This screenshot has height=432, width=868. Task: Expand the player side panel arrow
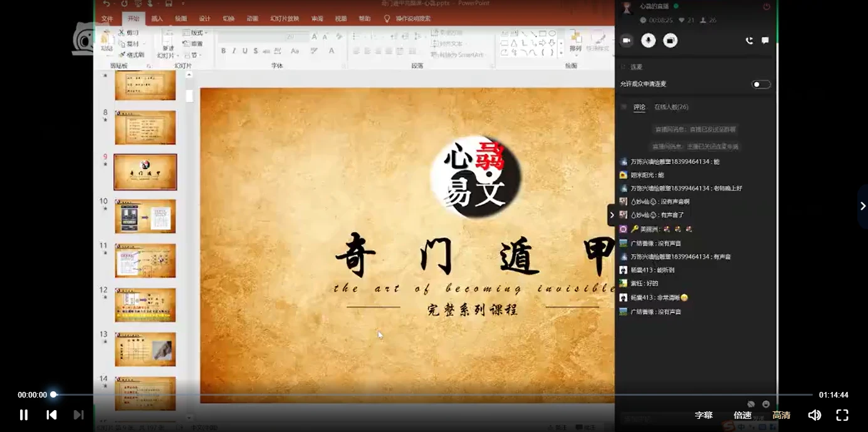(x=862, y=206)
